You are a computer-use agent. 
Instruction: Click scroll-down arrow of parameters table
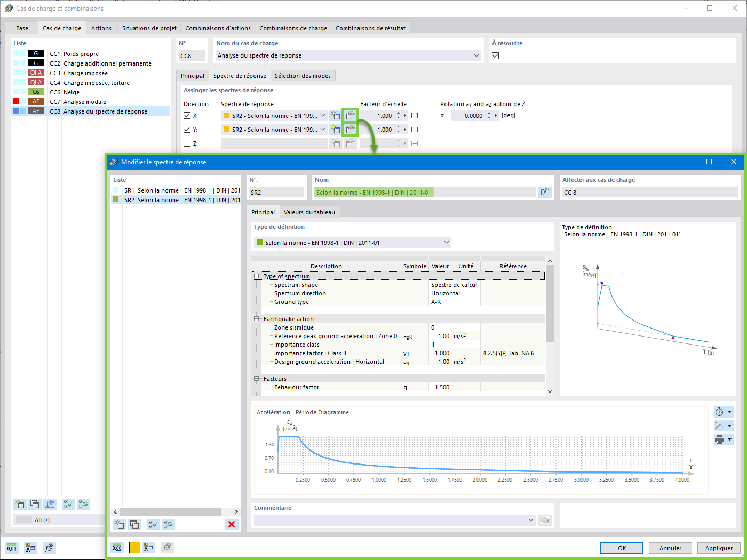point(550,391)
